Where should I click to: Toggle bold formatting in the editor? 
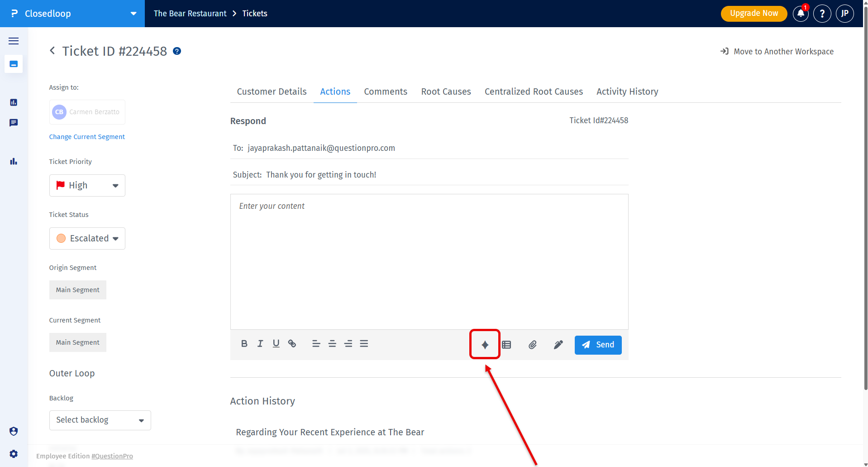click(x=244, y=344)
